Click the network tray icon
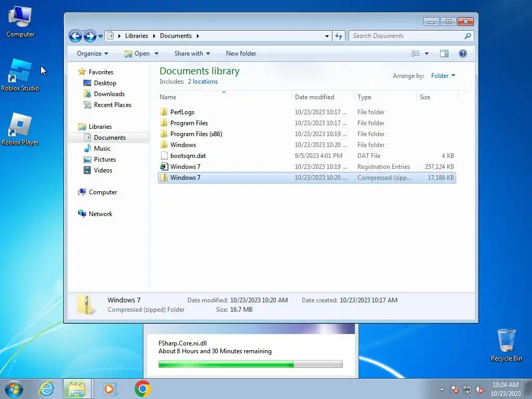Viewport: 532px width, 399px height. tap(467, 389)
